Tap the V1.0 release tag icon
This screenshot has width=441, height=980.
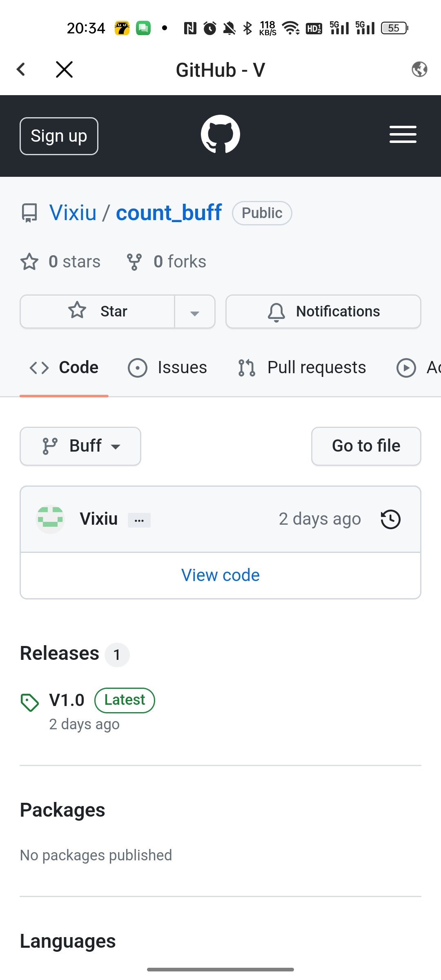(x=29, y=702)
